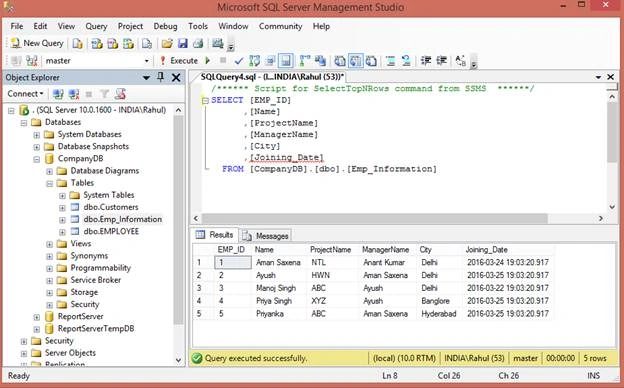This screenshot has width=624, height=388.
Task: Click the green Debug play arrow
Action: 207,60
